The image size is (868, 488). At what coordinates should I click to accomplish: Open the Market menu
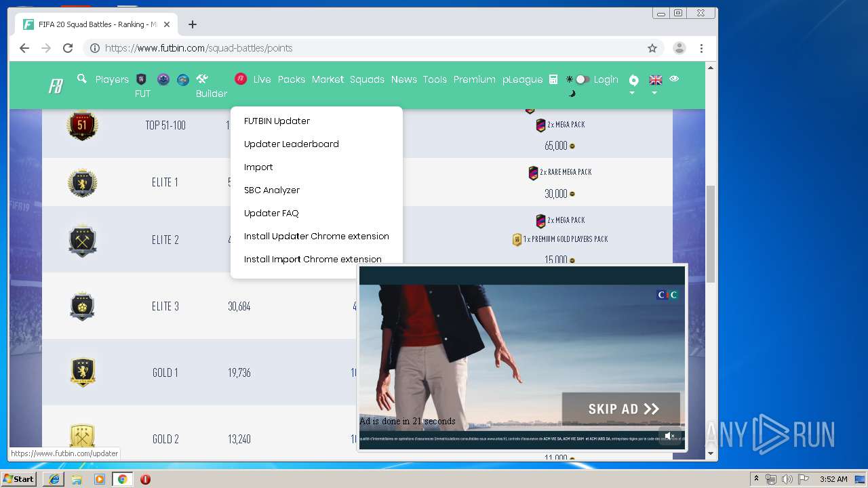point(328,79)
